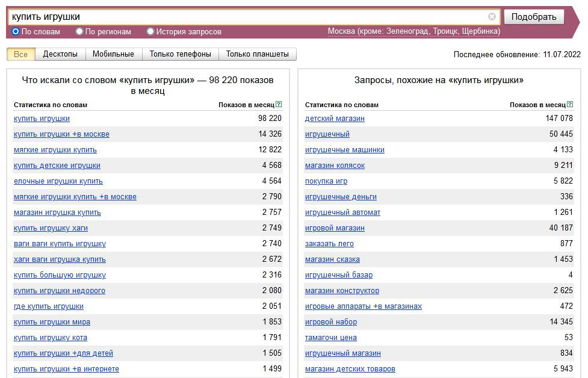Open the 'мягкие игрушки купить' query link
Image resolution: width=588 pixels, height=378 pixels.
coord(55,150)
